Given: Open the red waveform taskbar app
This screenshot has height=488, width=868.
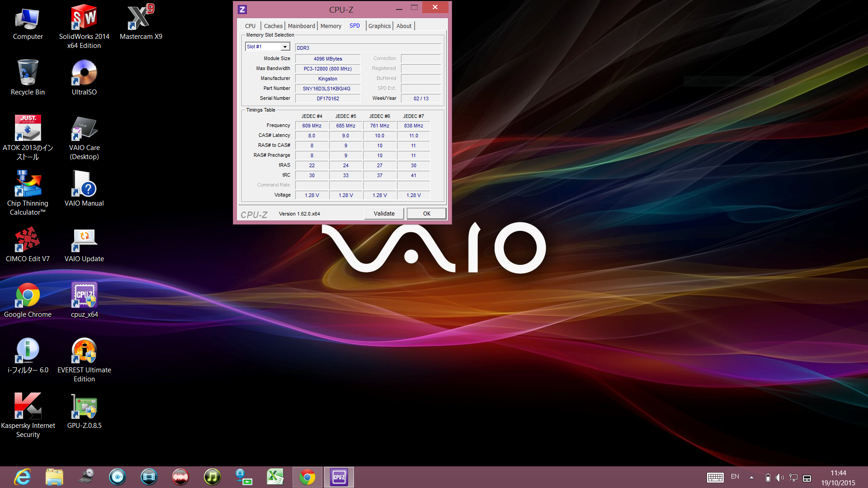Looking at the screenshot, I should [x=180, y=477].
